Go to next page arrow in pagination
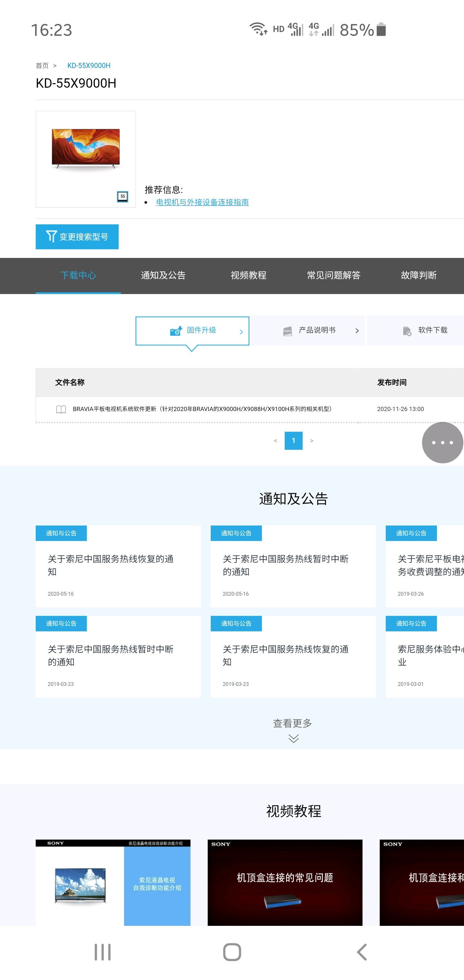The width and height of the screenshot is (464, 980). pyautogui.click(x=312, y=441)
